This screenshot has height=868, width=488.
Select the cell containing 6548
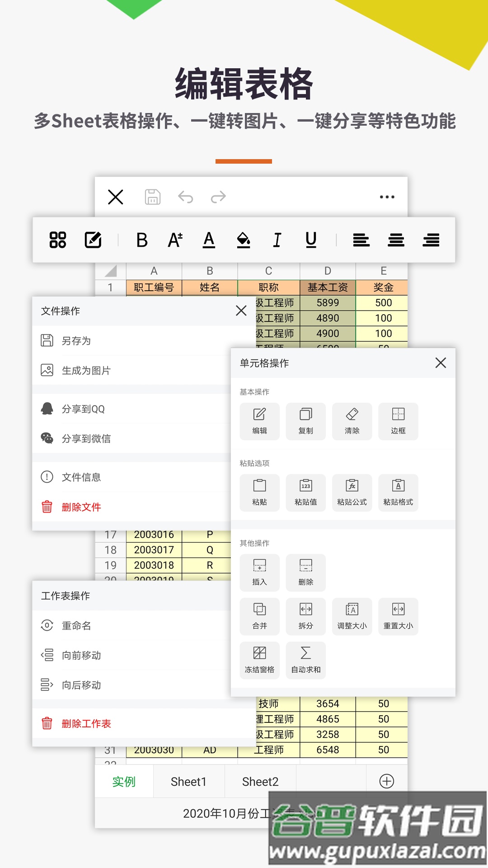click(328, 750)
